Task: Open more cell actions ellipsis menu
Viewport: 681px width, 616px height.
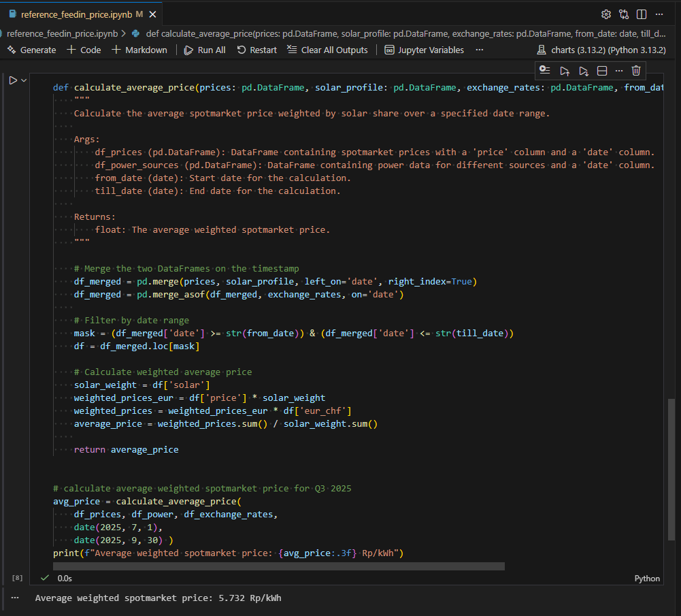Action: (x=618, y=71)
